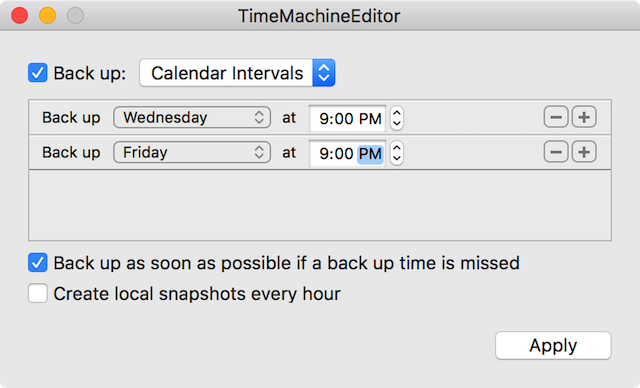Close the TimeMachineEditor window
640x388 pixels.
tap(20, 16)
